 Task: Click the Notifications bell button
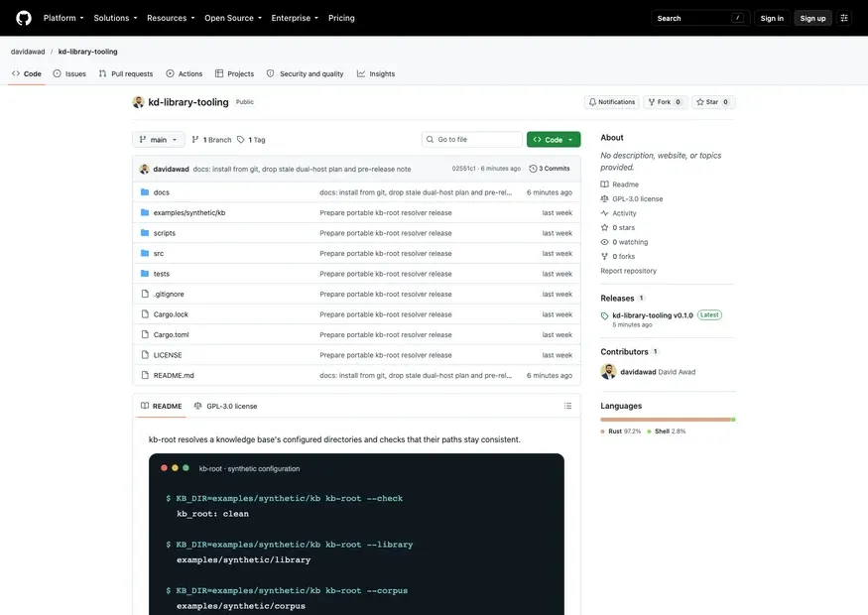pos(612,102)
